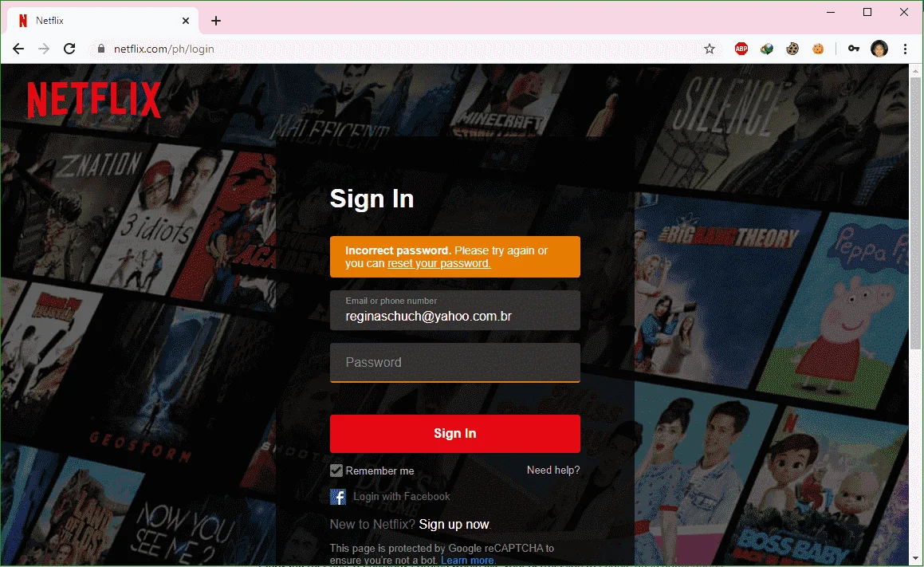Open saved passwords via the key icon
The width and height of the screenshot is (924, 567).
(854, 49)
